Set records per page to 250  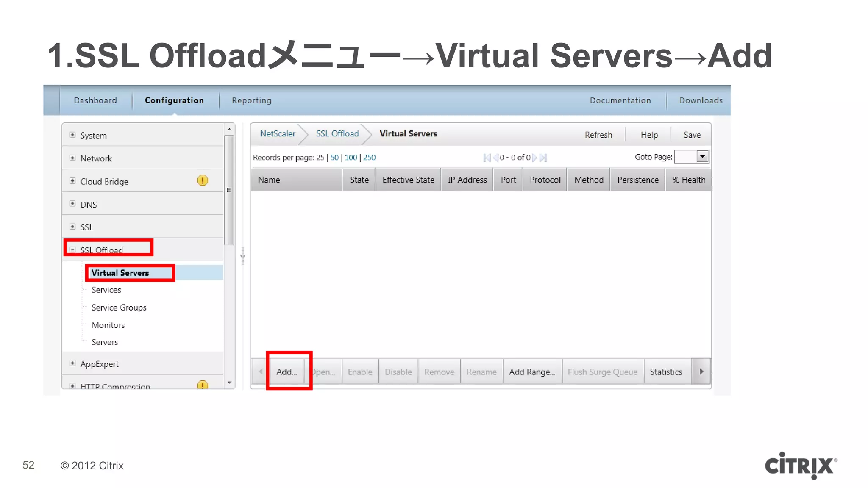tap(369, 158)
